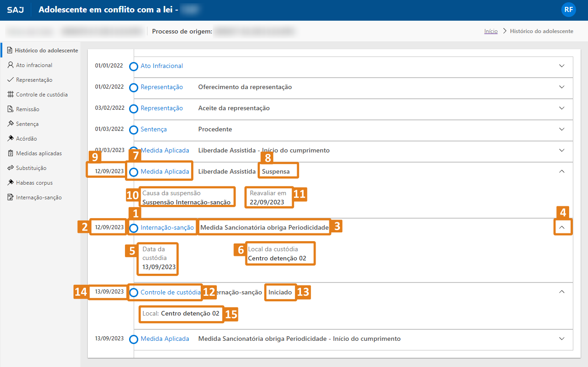Collapse the Controle de custódia row chevron
Viewport: 588px width, 367px height.
click(561, 291)
